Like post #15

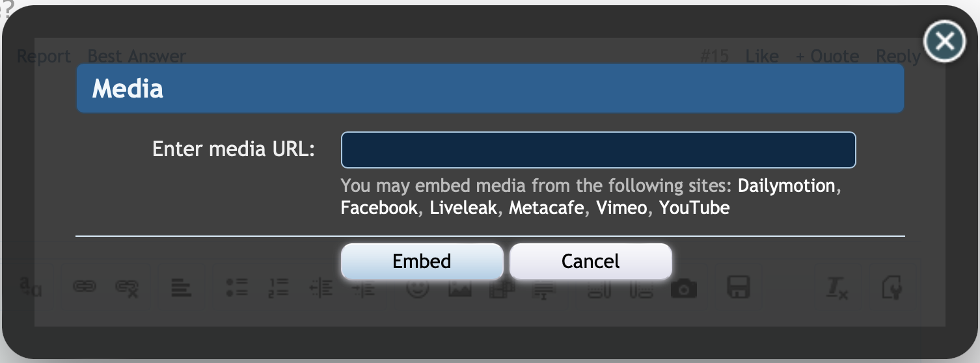762,57
